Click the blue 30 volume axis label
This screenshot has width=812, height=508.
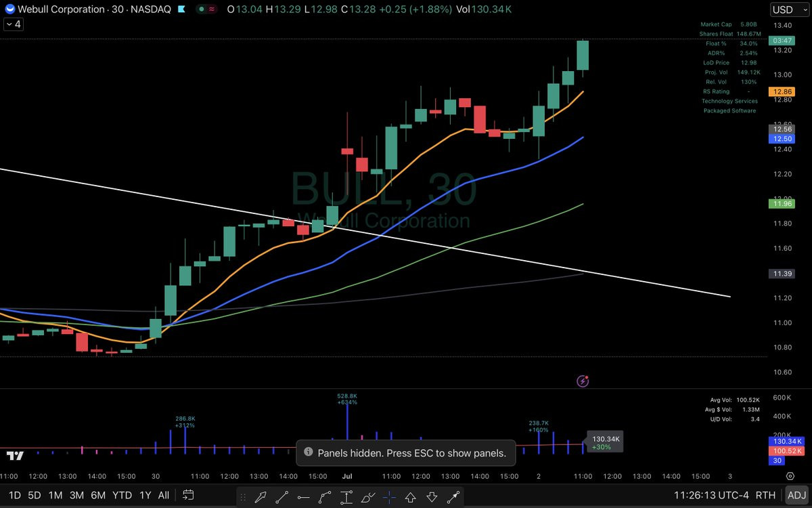coord(777,461)
